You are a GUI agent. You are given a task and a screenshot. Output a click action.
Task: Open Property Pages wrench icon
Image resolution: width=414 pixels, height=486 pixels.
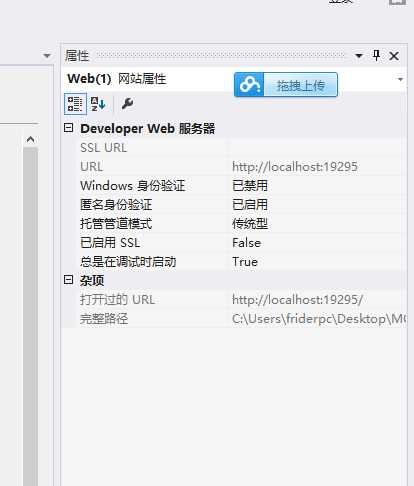127,104
